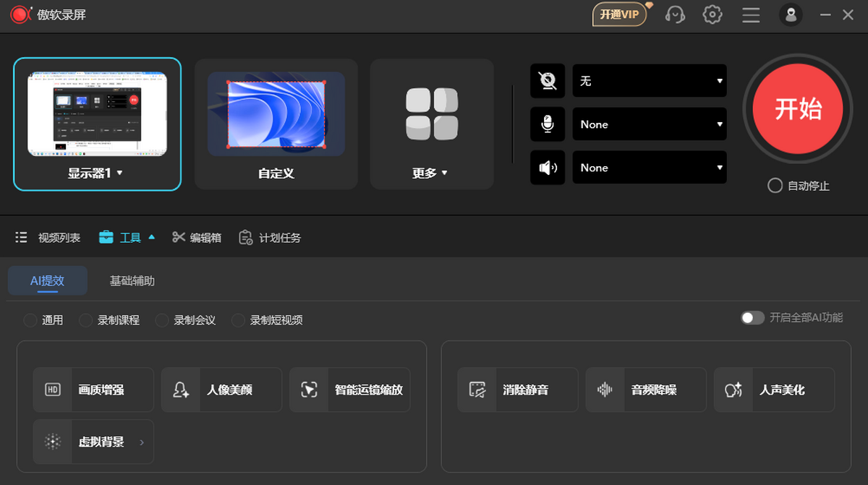
Task: Select the 录制会议 radio option
Action: pyautogui.click(x=162, y=320)
